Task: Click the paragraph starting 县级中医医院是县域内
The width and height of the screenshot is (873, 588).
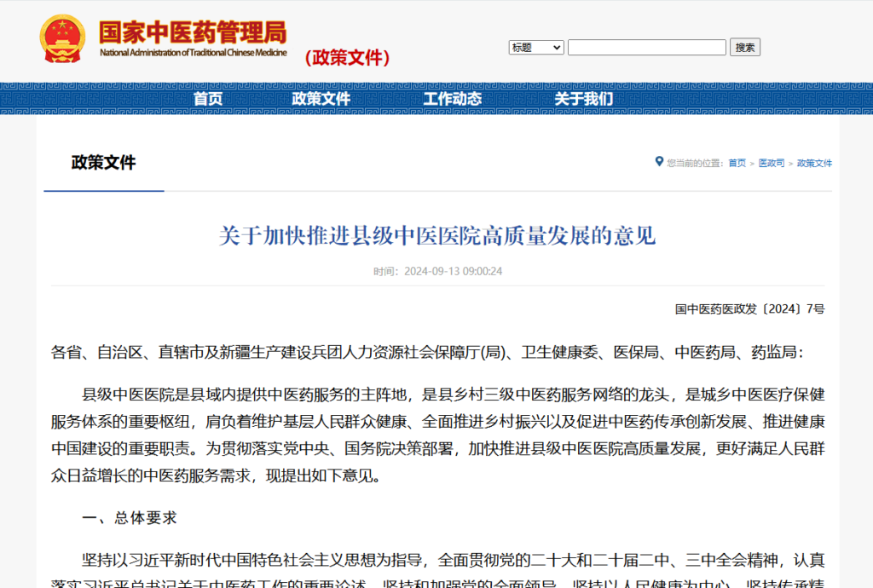Action: 437,435
